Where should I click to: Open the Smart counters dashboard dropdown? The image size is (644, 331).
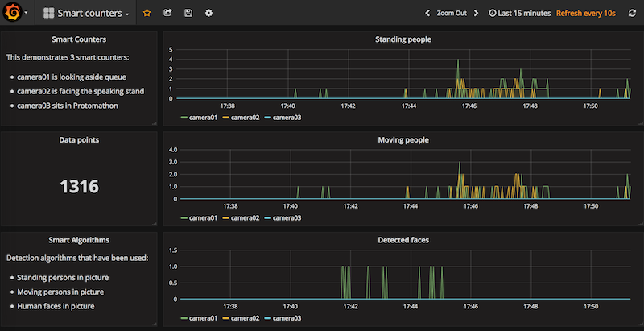(86, 13)
